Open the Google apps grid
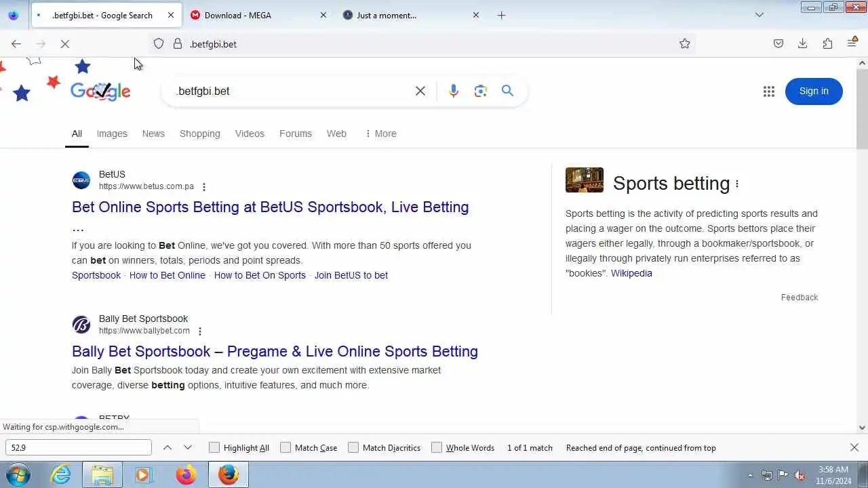 (x=769, y=91)
